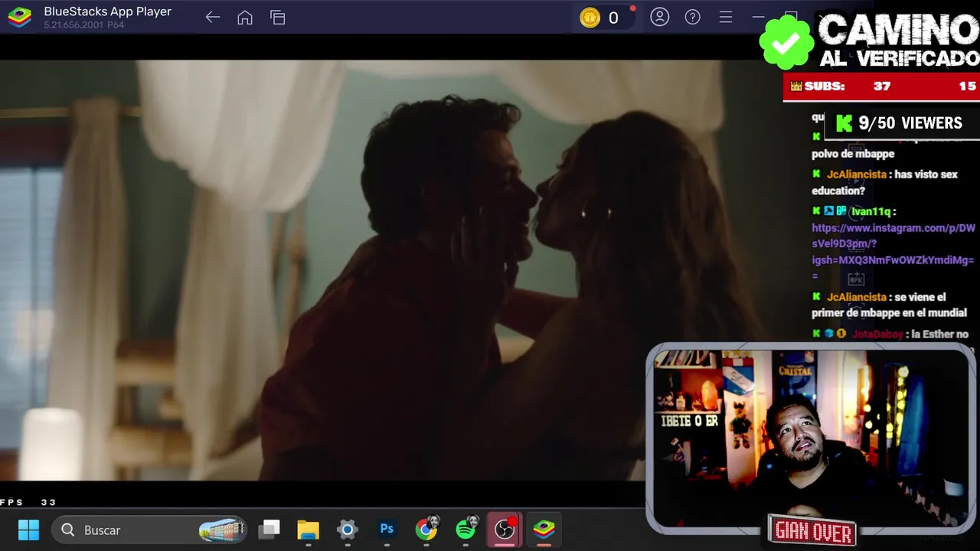Click the BlueStacks logo in title bar

click(20, 18)
